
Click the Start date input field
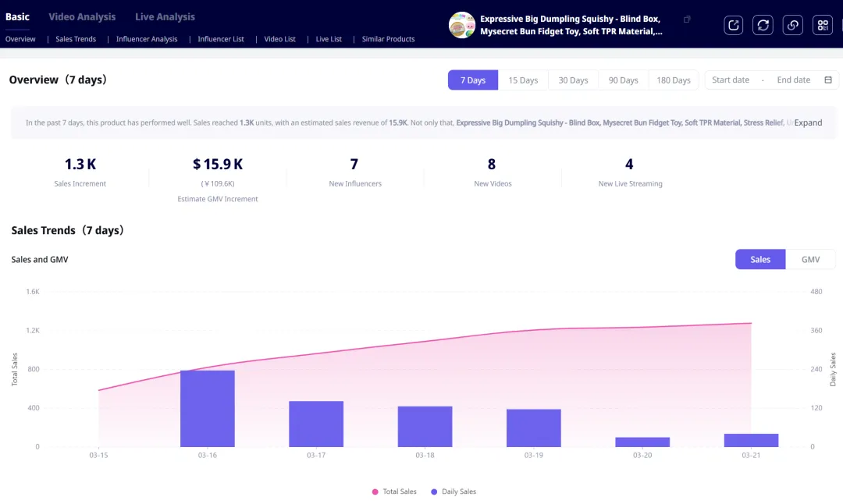tap(731, 80)
